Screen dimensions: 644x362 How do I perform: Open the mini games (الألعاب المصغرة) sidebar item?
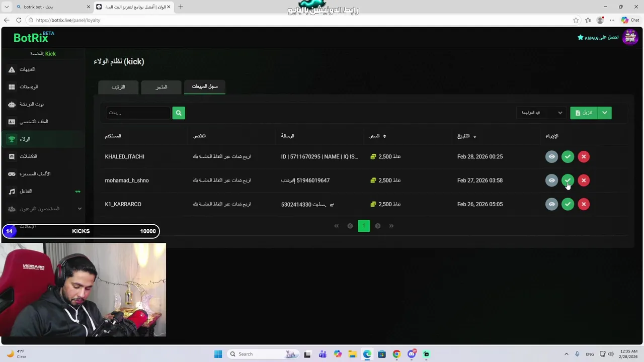(42, 174)
